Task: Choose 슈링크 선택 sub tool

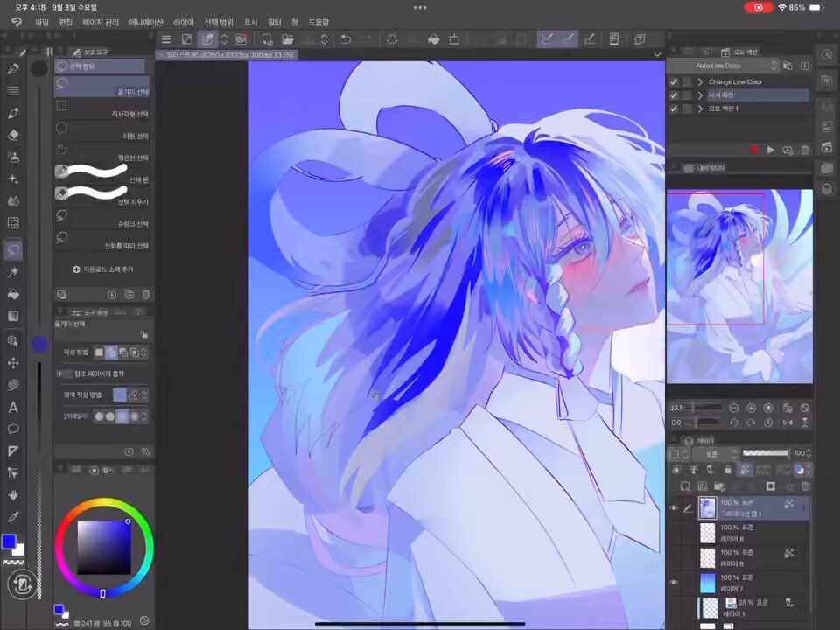Action: coord(101,218)
